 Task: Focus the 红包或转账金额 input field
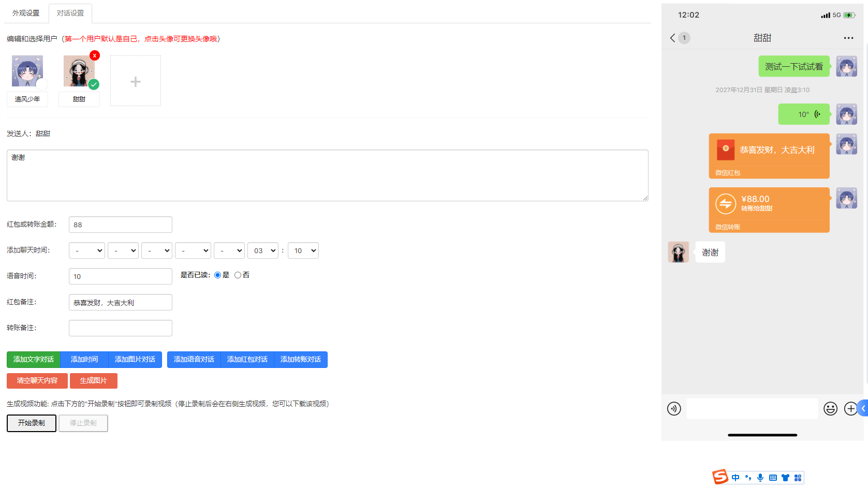(x=121, y=225)
